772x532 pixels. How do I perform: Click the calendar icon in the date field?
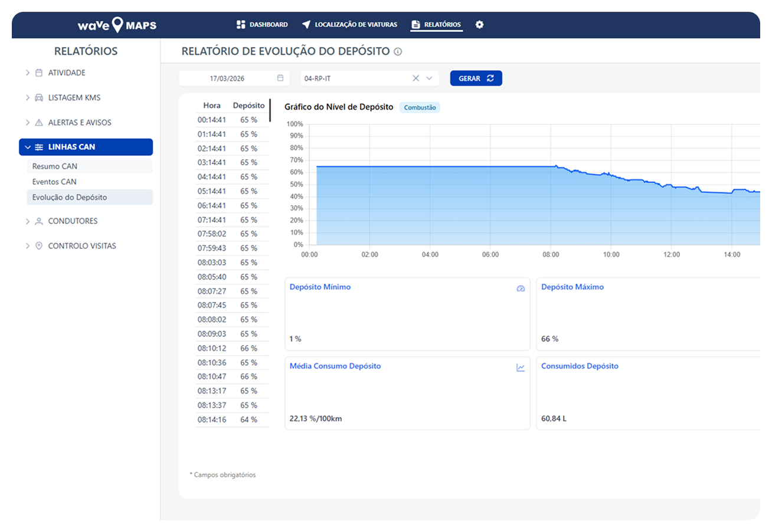point(280,78)
